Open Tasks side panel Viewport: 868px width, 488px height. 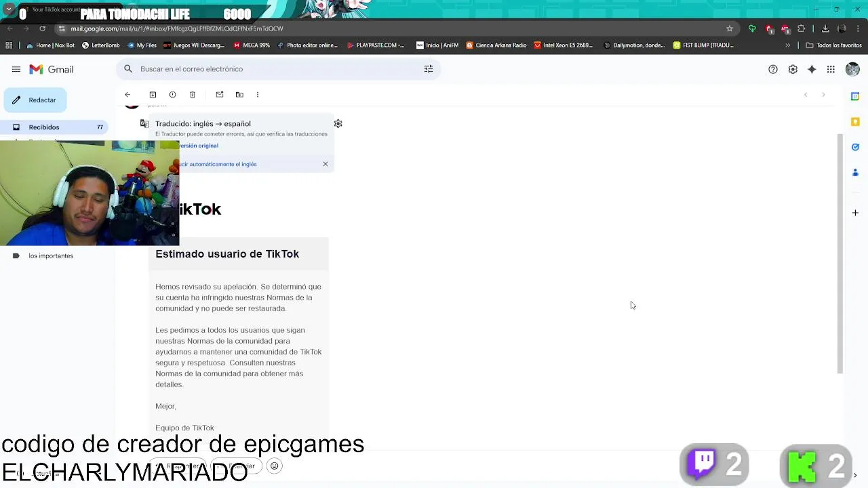click(x=855, y=147)
